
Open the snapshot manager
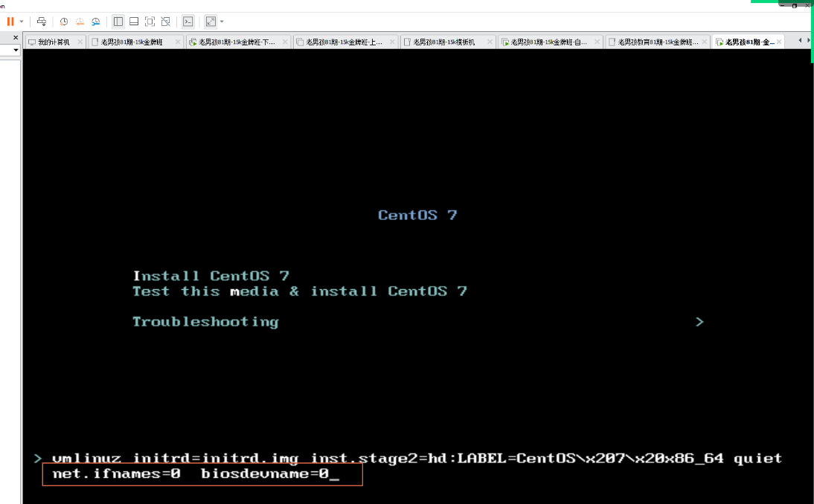click(x=95, y=22)
